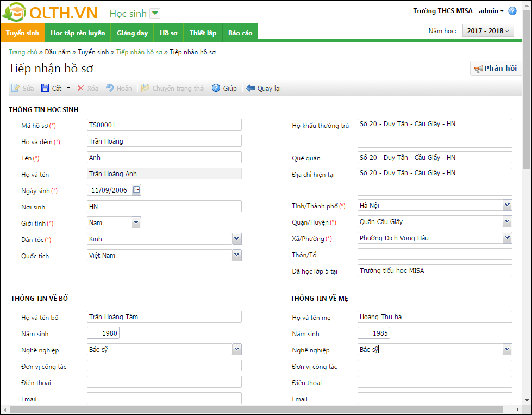Save using the Cất floppy disk icon

click(x=45, y=88)
